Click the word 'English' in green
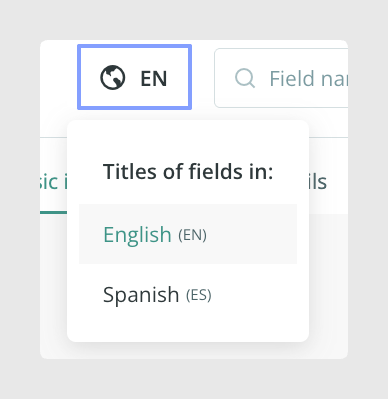The width and height of the screenshot is (388, 399). (x=137, y=235)
